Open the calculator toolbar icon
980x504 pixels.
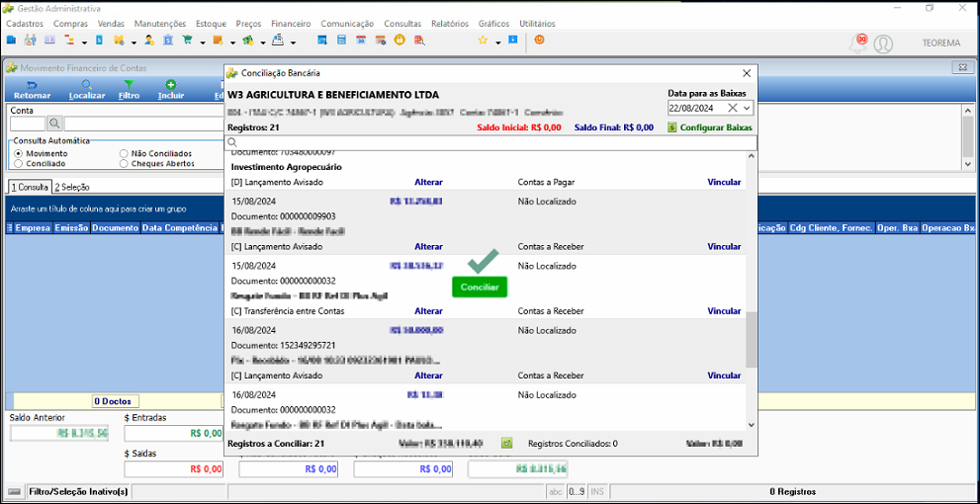point(341,41)
